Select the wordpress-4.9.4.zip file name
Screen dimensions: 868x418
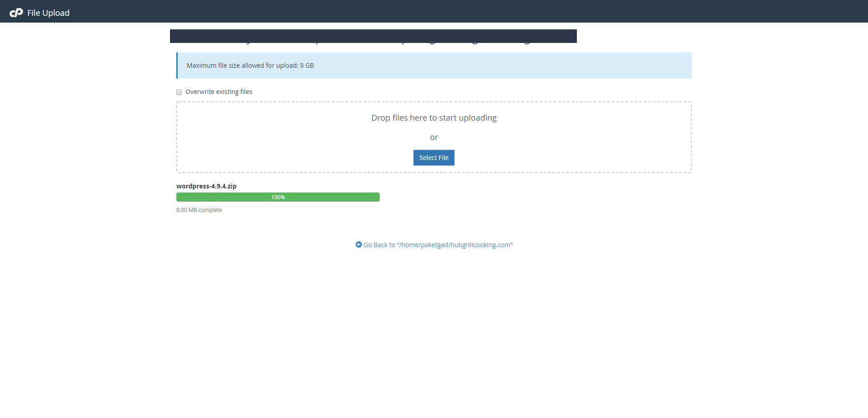tap(206, 186)
